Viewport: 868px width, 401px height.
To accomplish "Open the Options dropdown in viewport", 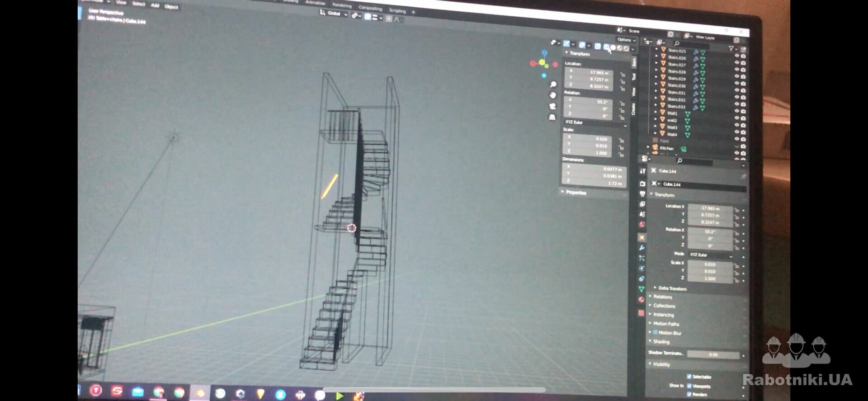I will pos(626,40).
